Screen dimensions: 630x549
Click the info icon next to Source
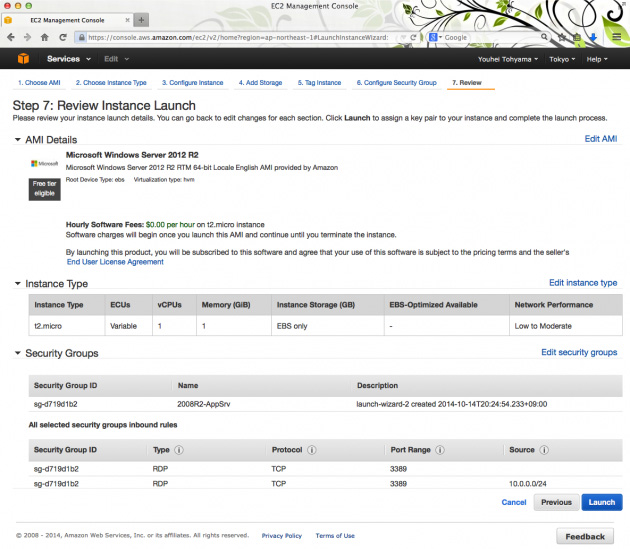[544, 450]
